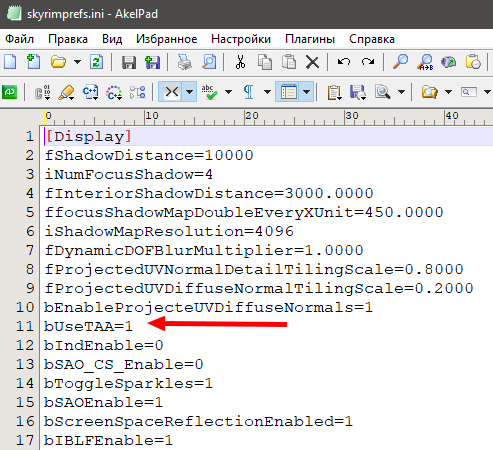Viewport: 493px width, 450px height.
Task: Save the file with the floppy disk icon
Action: (129, 62)
